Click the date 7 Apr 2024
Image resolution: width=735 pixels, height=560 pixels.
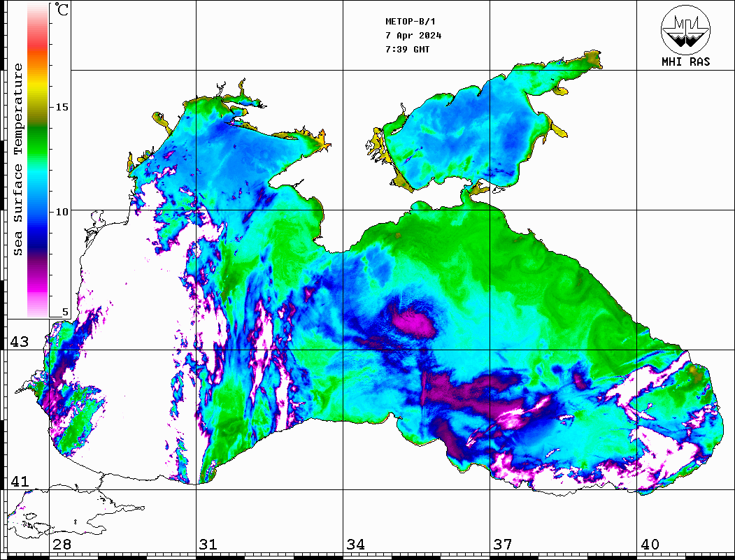413,36
